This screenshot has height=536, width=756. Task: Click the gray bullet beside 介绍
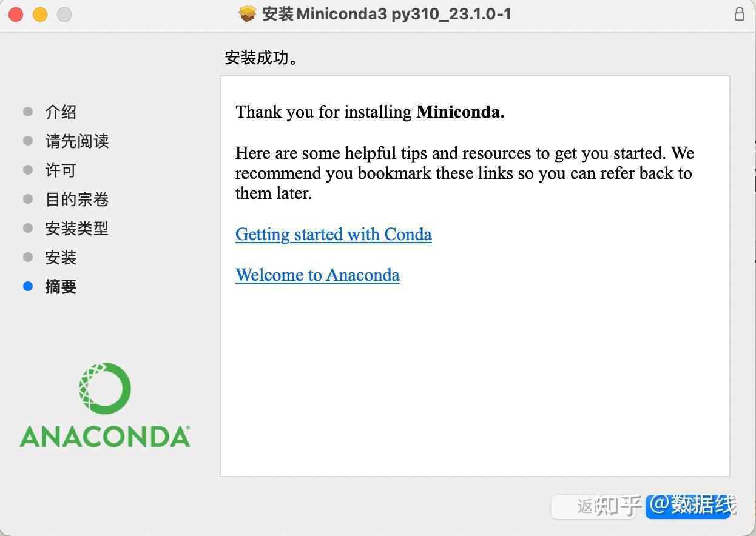[x=28, y=112]
